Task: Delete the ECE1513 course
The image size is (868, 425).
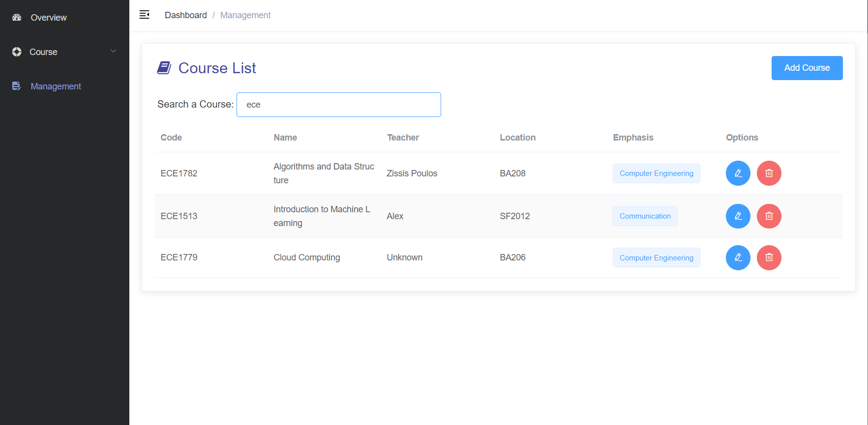Action: (x=769, y=216)
